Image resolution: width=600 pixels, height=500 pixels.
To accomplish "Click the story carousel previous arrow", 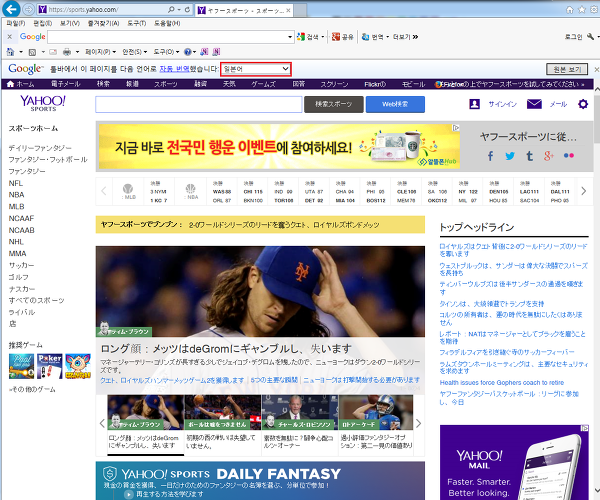I will click(x=102, y=423).
